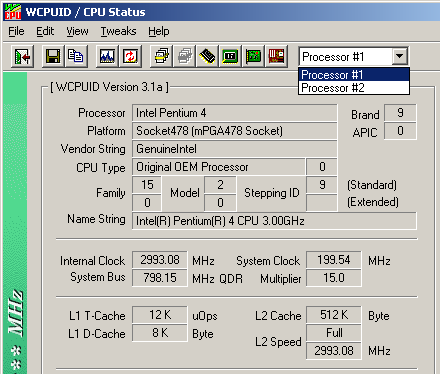
Task: Click the L2 Speed MHz value 2993.08
Action: pyautogui.click(x=334, y=351)
